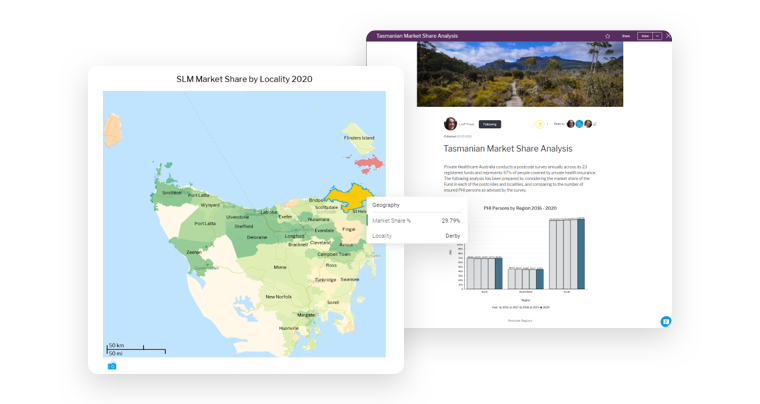Click the yellow like reaction icon
The image size is (760, 404).
[x=539, y=124]
